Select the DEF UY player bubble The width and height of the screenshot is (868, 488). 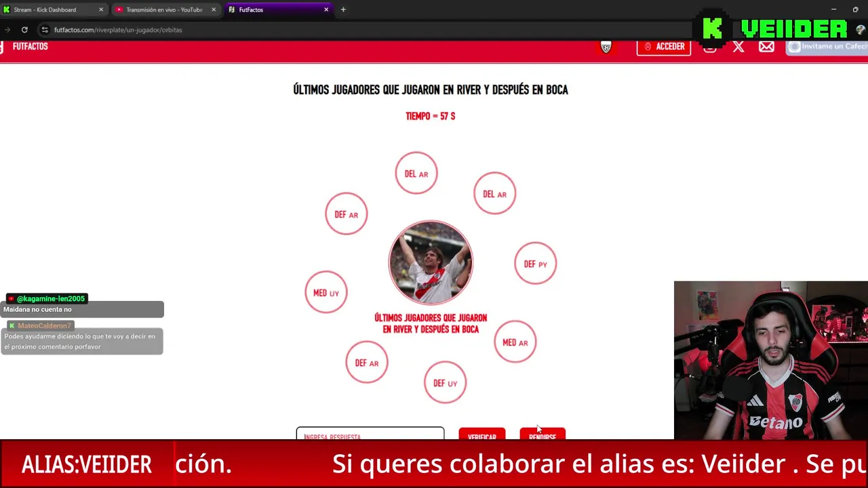(445, 383)
